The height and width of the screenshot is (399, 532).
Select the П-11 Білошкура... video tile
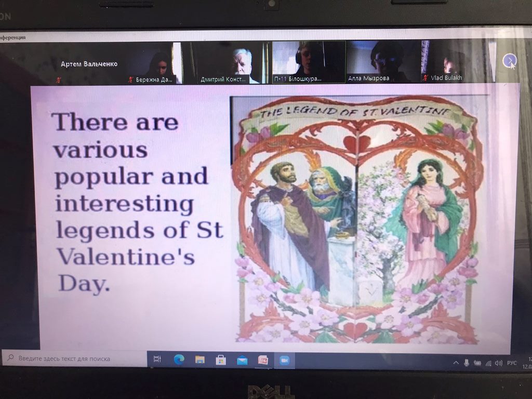pyautogui.click(x=309, y=62)
